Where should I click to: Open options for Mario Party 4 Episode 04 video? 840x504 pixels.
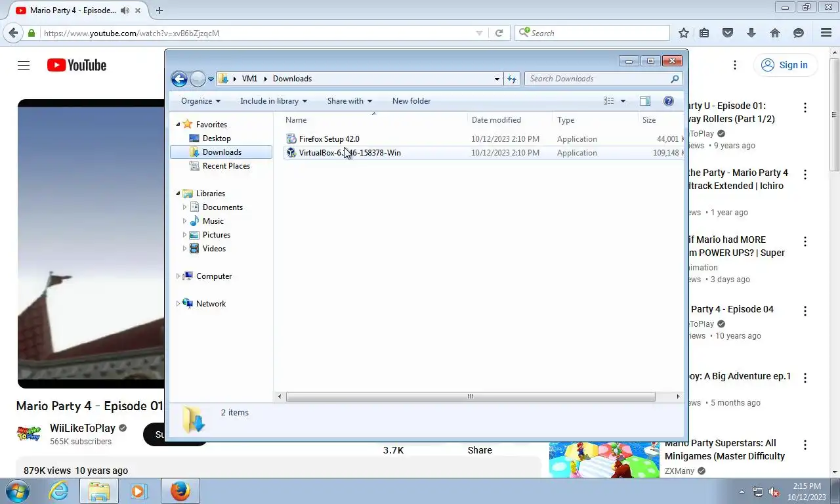click(x=805, y=310)
